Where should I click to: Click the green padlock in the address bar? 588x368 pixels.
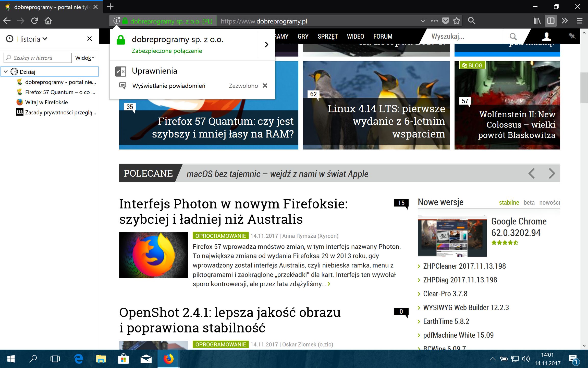click(125, 21)
